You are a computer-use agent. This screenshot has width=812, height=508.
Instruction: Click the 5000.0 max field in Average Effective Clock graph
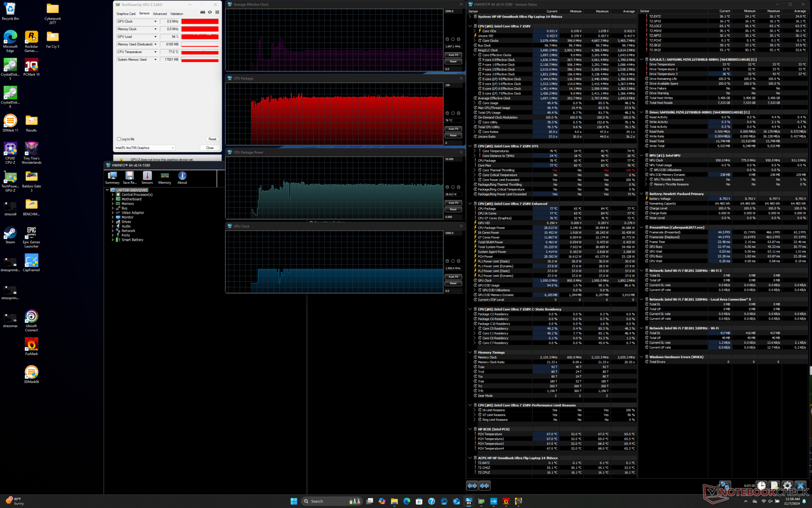[x=453, y=11]
